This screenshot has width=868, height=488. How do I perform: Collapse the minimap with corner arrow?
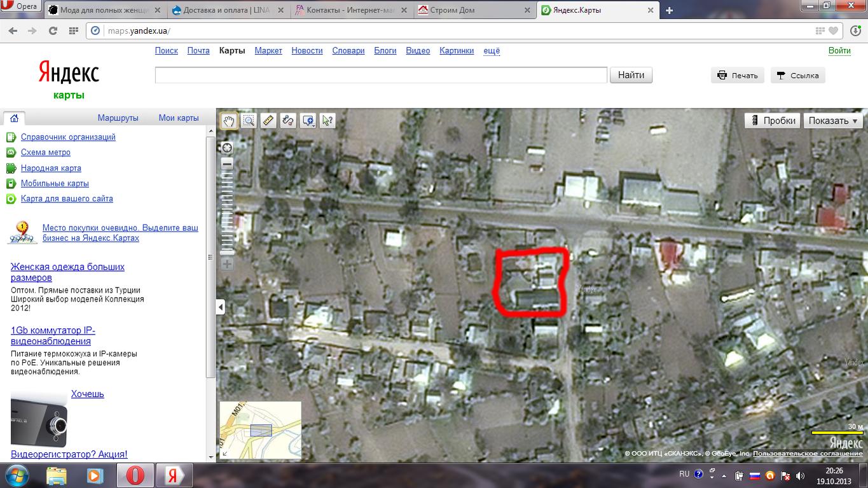[x=224, y=454]
